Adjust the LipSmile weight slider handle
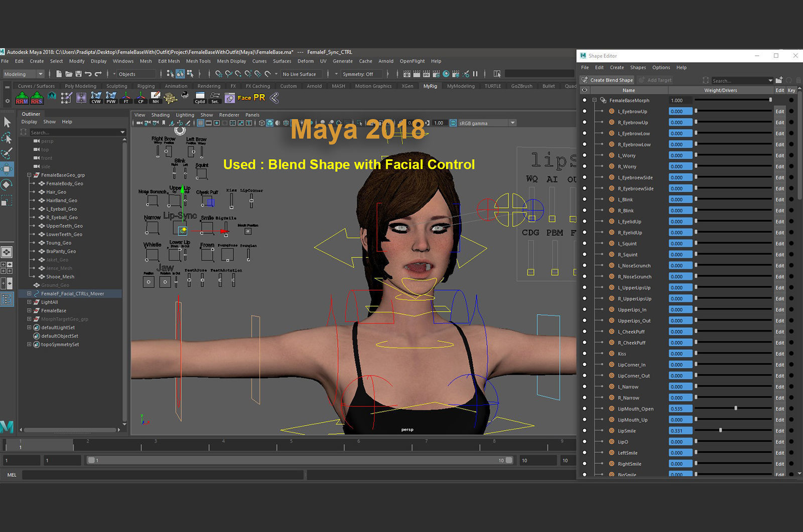803x532 pixels. (x=721, y=431)
